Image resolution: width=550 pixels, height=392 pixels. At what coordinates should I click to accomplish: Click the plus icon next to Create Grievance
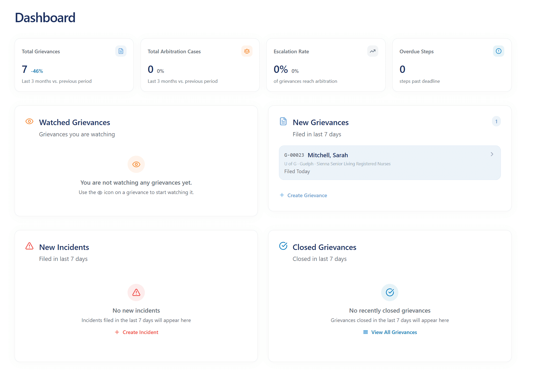[282, 195]
